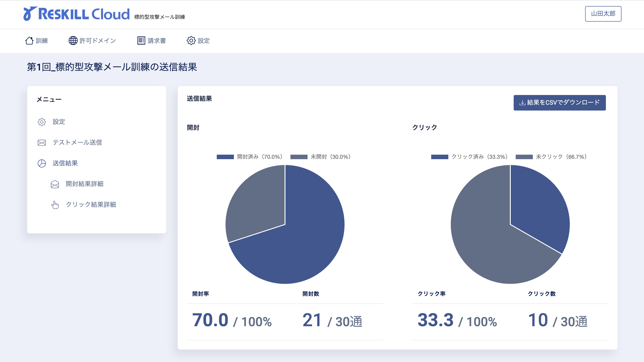
Task: Click the envelope icon beside テストメール送信
Action: pos(41,143)
